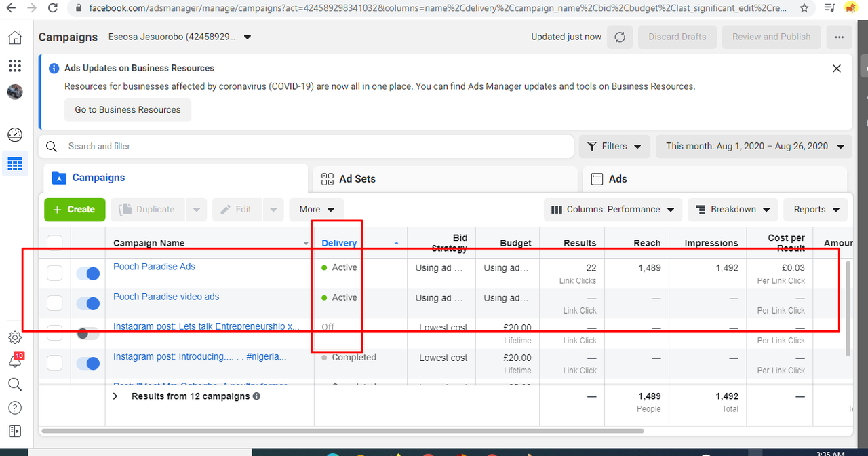Screen dimensions: 868x456
Task: Open Ads Manager settings gear in sidebar
Action: coord(14,337)
